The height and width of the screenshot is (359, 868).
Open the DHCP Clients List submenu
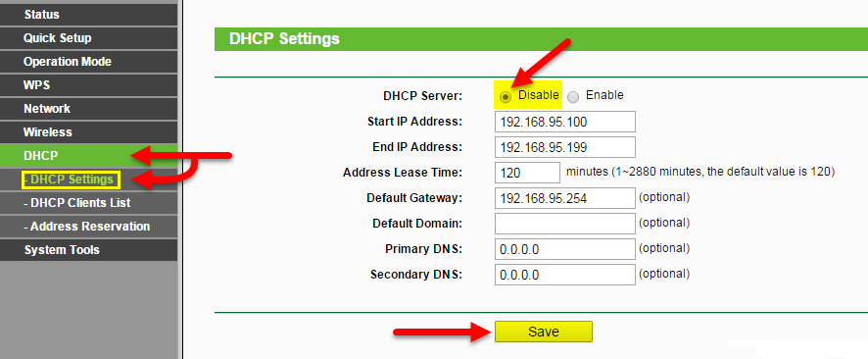click(x=88, y=203)
